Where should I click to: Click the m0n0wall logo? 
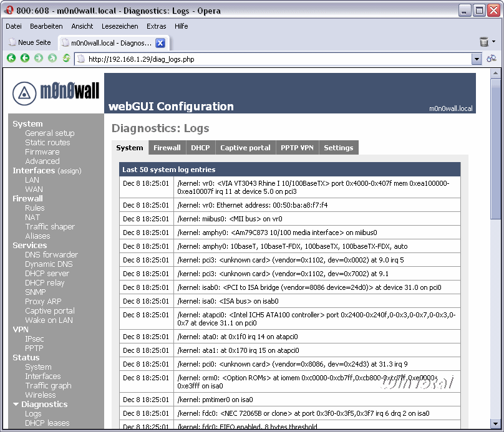pos(56,93)
